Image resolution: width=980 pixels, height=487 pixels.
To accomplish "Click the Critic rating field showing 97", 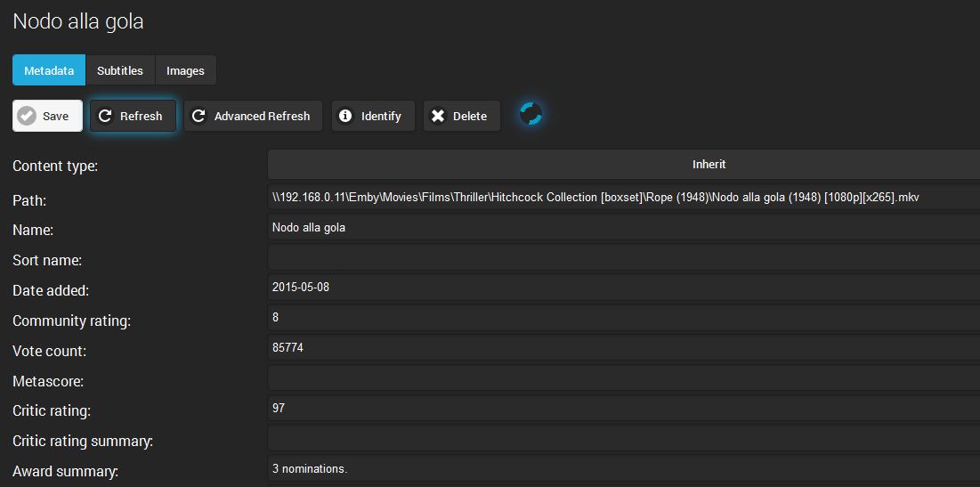I will pyautogui.click(x=624, y=408).
